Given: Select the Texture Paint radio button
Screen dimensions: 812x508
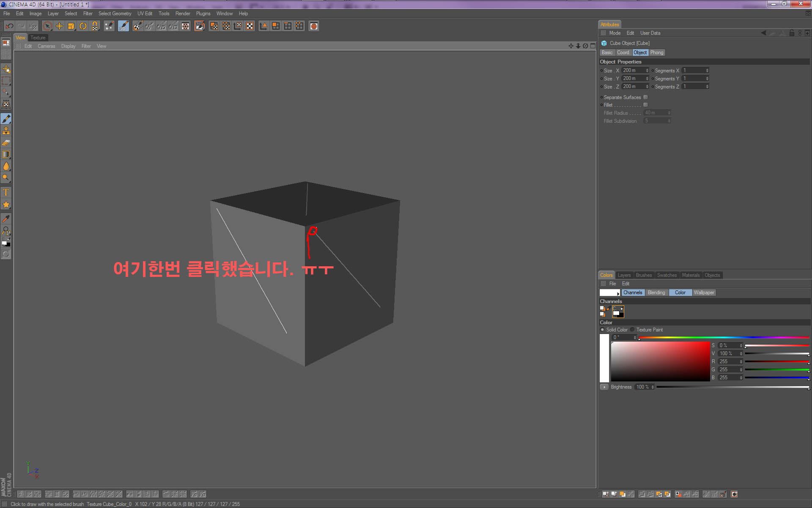Looking at the screenshot, I should click(632, 330).
